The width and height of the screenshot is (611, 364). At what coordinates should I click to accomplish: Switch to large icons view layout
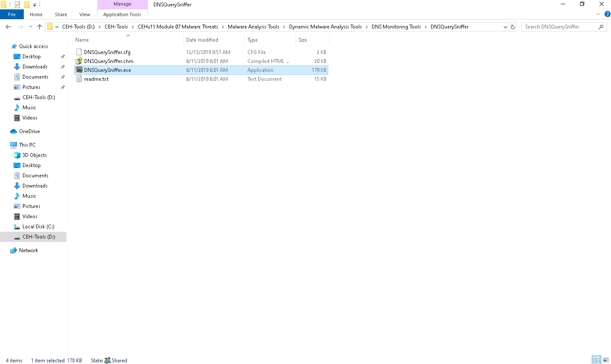(606, 360)
